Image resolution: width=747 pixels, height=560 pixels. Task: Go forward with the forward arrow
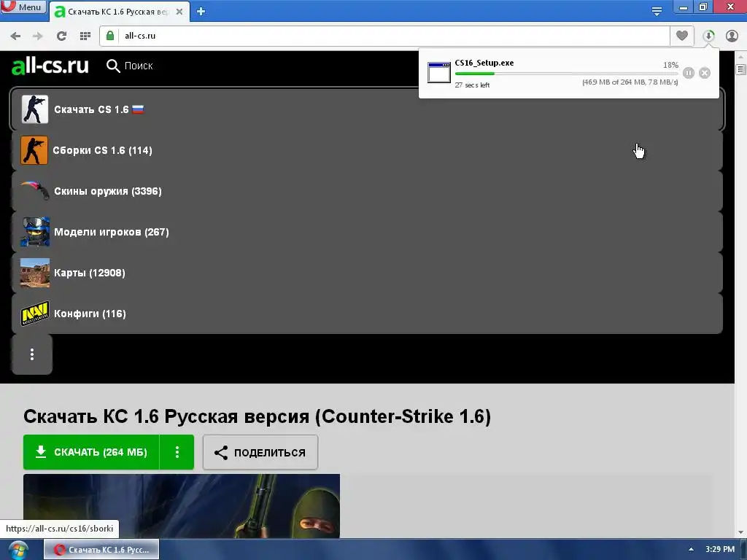click(x=38, y=36)
